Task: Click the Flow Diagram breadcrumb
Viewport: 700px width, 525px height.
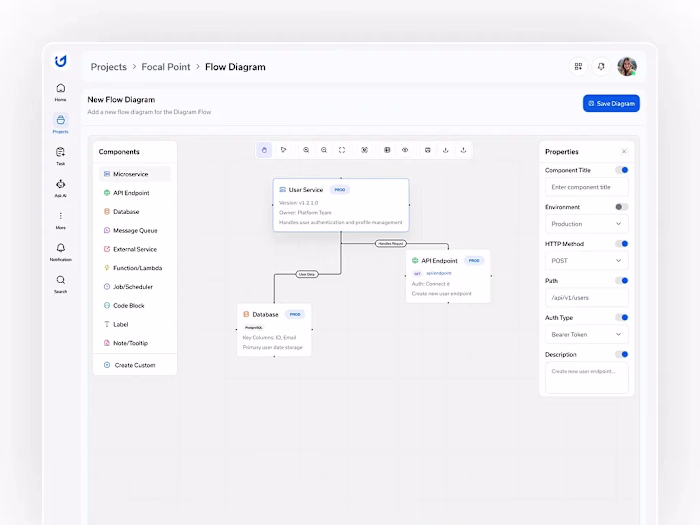Action: 235,67
